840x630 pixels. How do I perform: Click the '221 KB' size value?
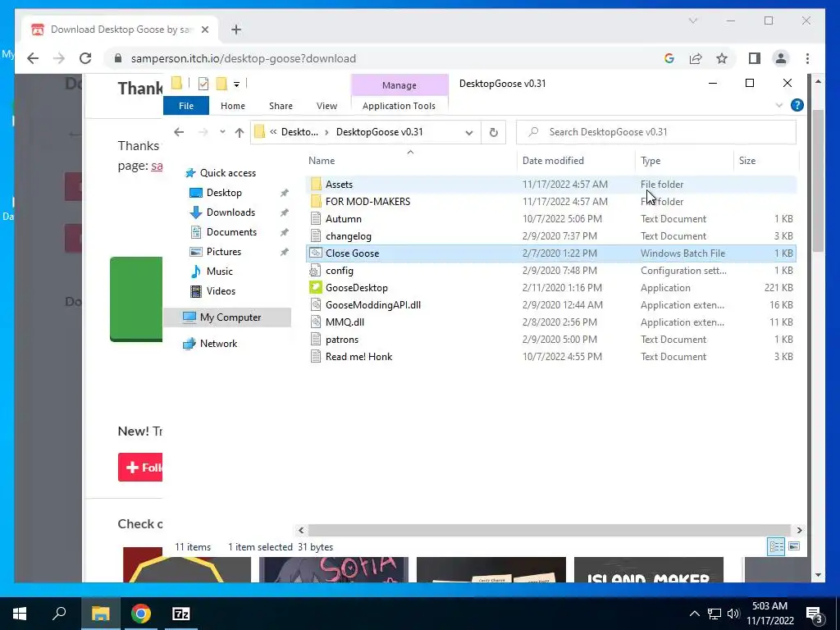point(778,288)
